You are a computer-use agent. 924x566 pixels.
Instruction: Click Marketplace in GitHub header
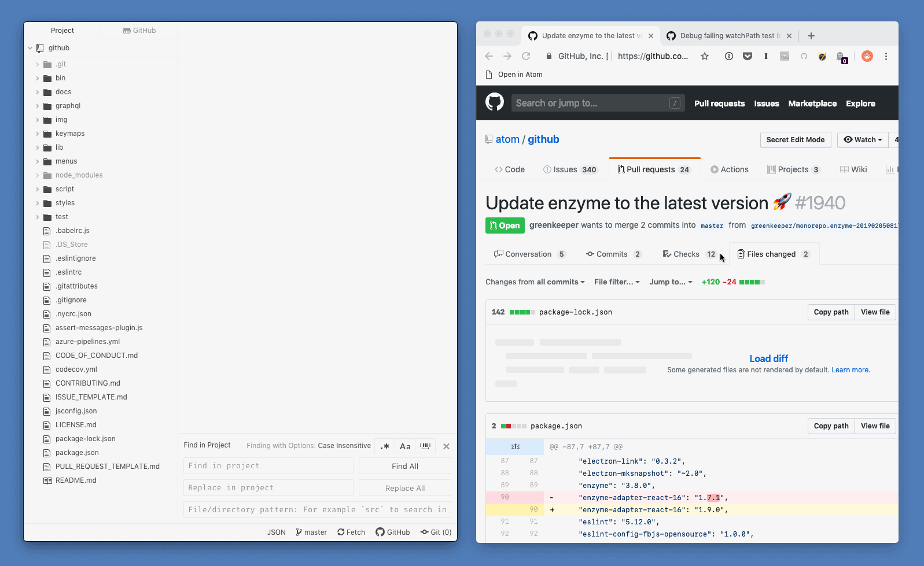(812, 103)
